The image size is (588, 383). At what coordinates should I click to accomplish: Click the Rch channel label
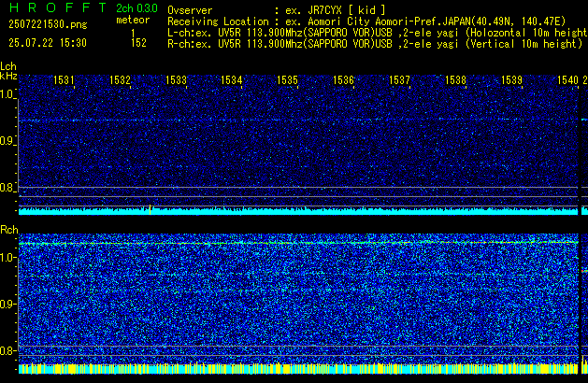[x=9, y=230]
